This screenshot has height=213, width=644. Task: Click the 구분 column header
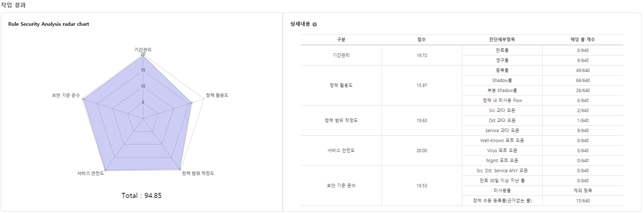tap(341, 39)
